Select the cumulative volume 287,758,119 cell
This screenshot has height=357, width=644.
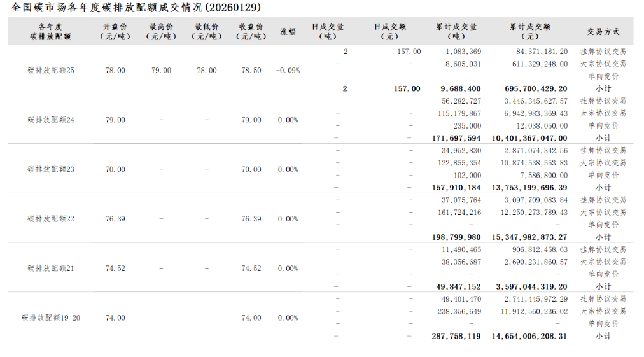[456, 336]
